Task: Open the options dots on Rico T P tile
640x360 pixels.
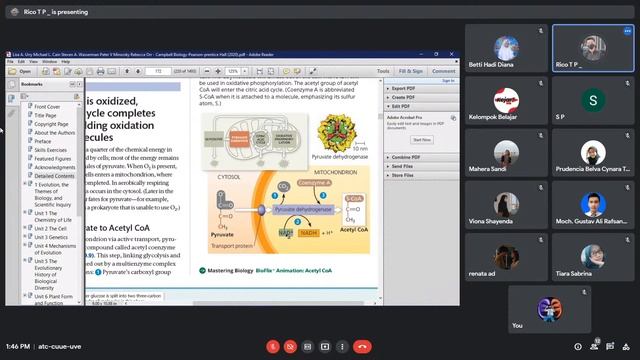Action: [x=627, y=31]
